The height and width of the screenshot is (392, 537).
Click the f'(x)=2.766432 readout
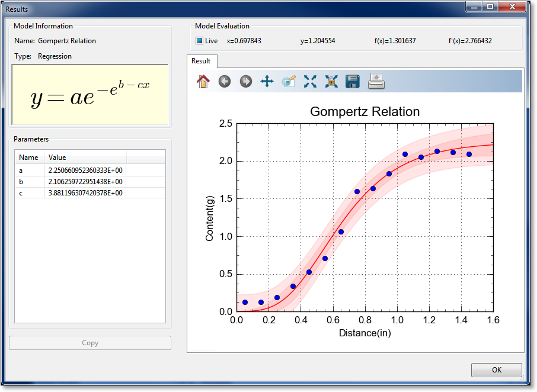(x=470, y=41)
